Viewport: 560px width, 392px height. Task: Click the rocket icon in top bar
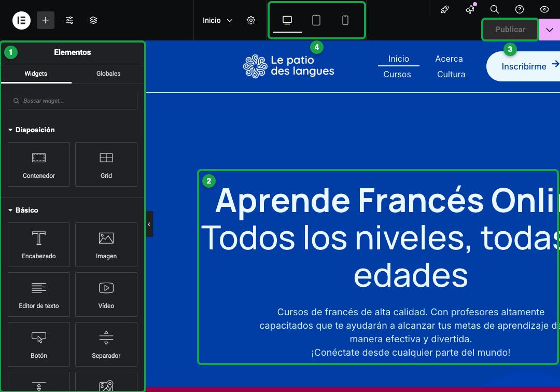[x=445, y=10]
